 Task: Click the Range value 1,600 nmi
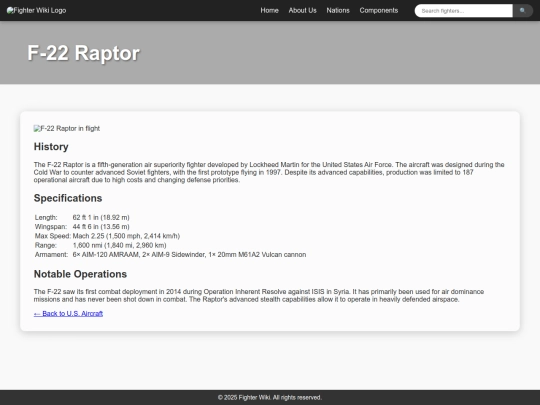[x=119, y=245]
